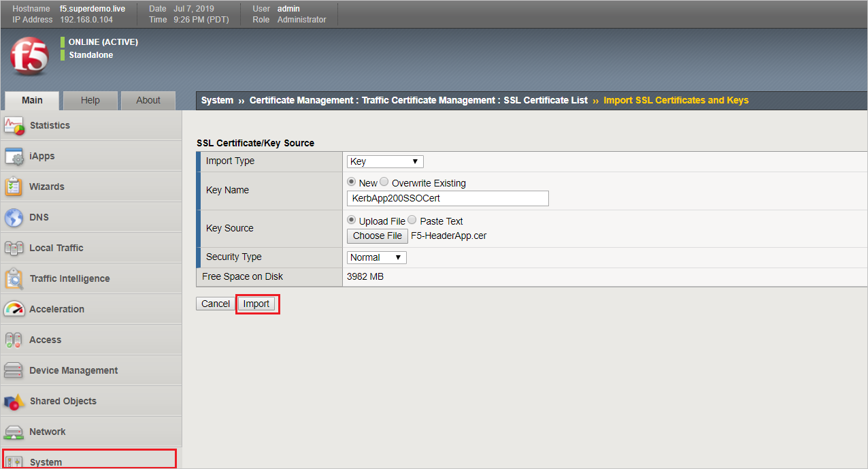Select the Paste Text radio button
Screen dimensions: 868x469
[x=412, y=221]
